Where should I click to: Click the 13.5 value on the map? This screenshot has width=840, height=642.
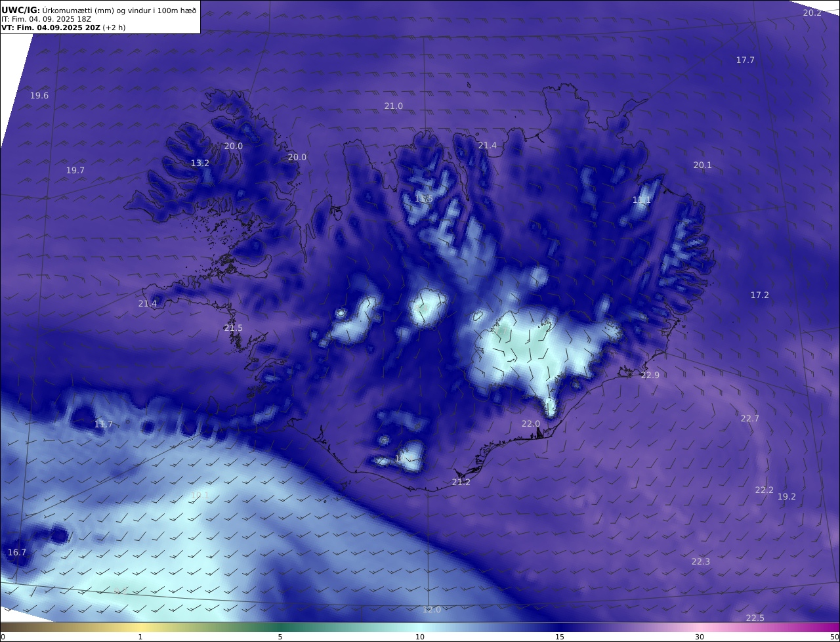(424, 199)
